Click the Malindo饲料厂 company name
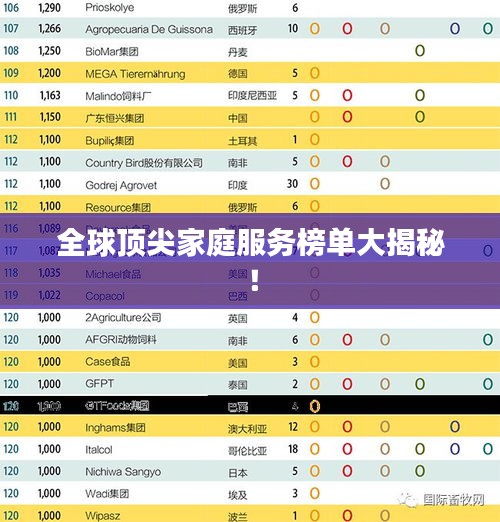The height and width of the screenshot is (522, 500). tap(118, 96)
